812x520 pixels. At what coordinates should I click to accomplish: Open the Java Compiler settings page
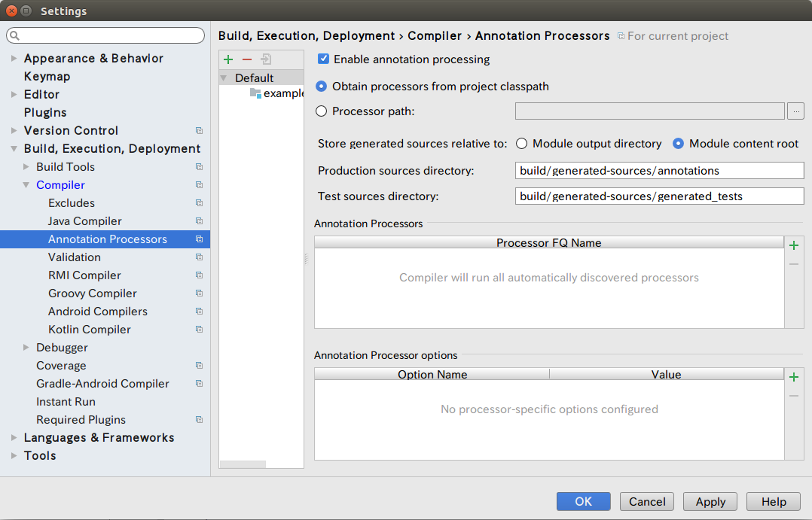[84, 220]
